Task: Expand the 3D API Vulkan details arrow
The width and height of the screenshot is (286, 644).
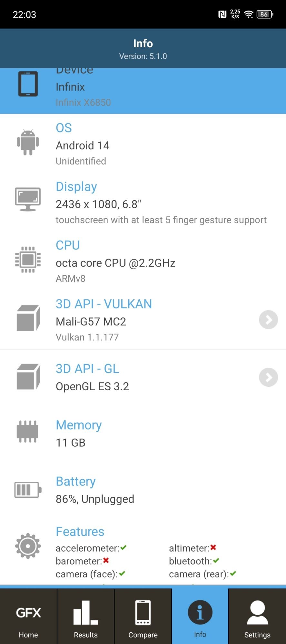Action: [268, 320]
